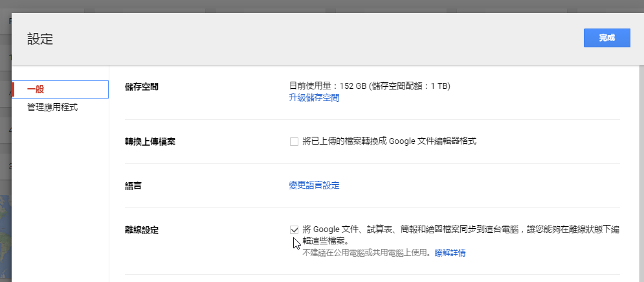Click the Google 文件編輯器格式 checkbox label text

click(389, 141)
